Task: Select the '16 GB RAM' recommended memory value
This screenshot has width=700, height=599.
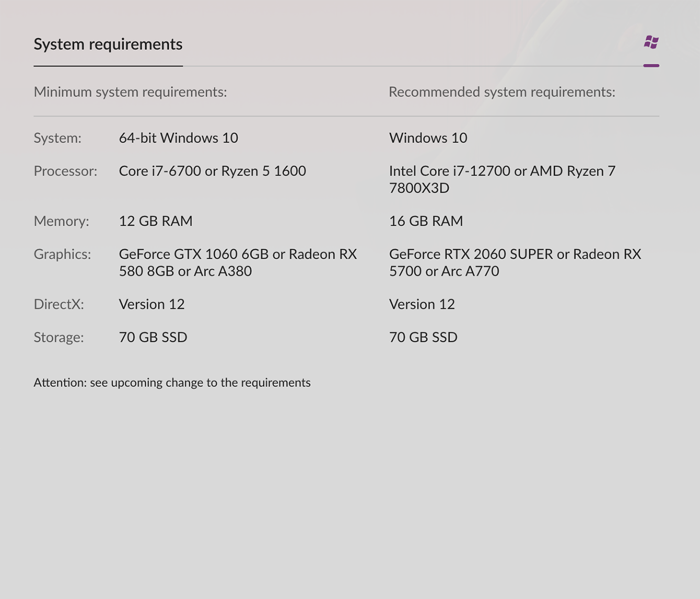Action: coord(426,221)
